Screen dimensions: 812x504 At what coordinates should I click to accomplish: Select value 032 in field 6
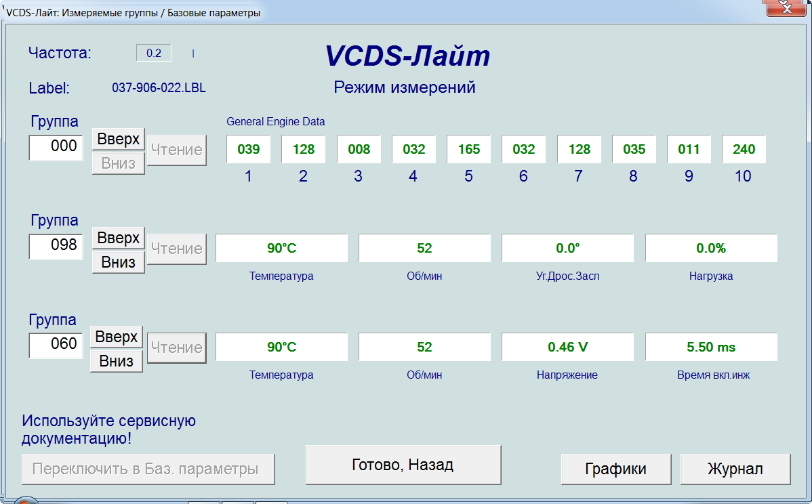point(523,149)
